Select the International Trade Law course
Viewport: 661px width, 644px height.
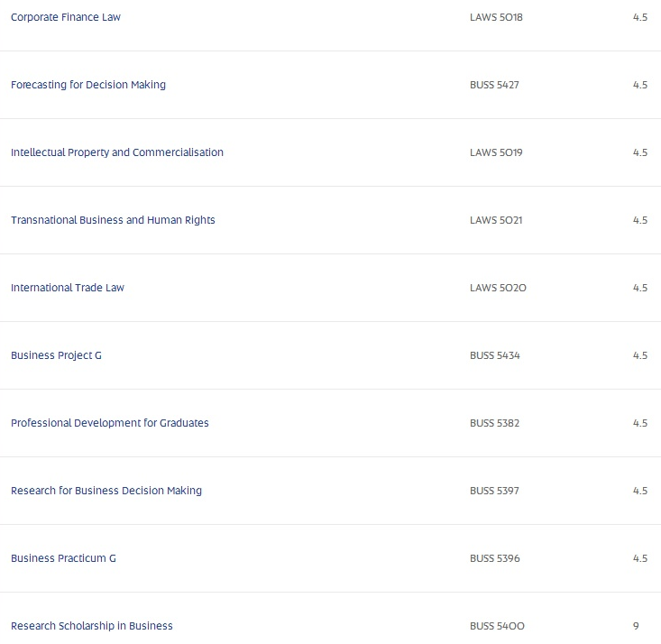pyautogui.click(x=68, y=288)
